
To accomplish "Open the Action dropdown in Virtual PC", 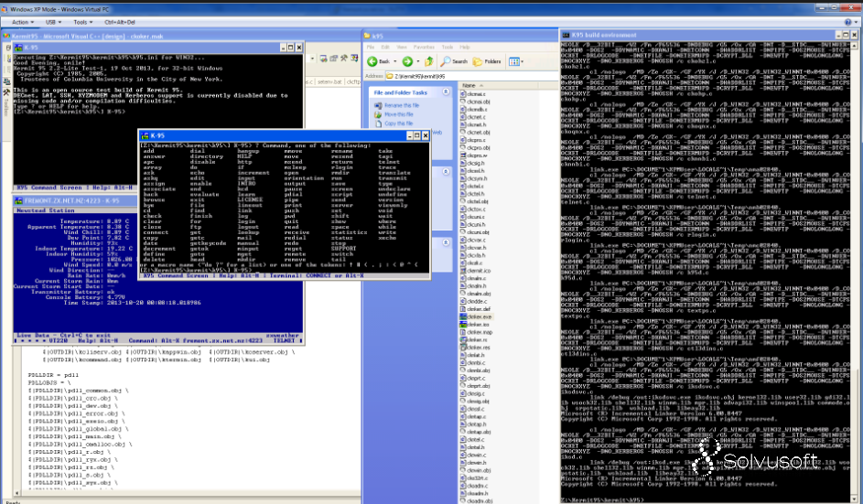I will pyautogui.click(x=23, y=22).
